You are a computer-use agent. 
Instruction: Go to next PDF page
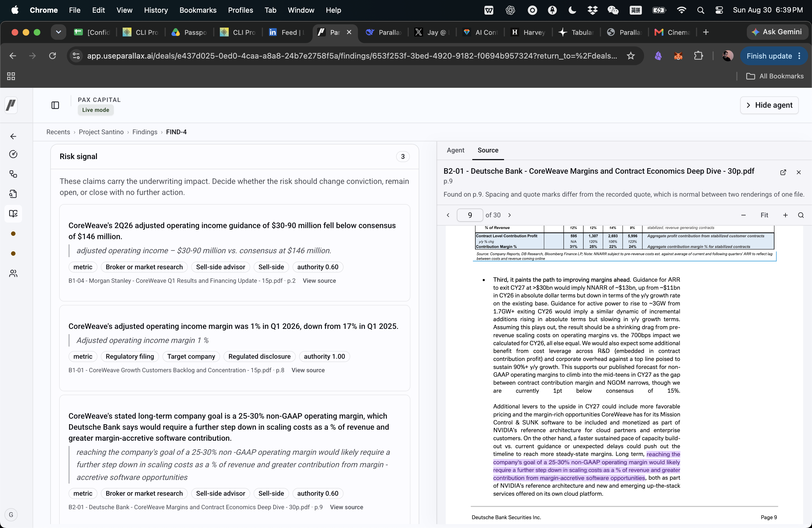point(509,215)
